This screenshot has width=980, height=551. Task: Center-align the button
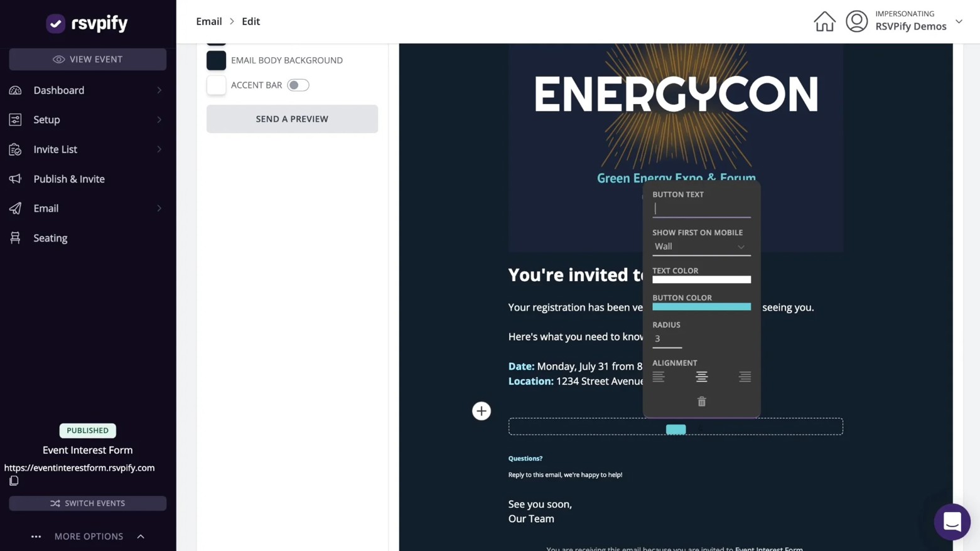click(x=701, y=377)
